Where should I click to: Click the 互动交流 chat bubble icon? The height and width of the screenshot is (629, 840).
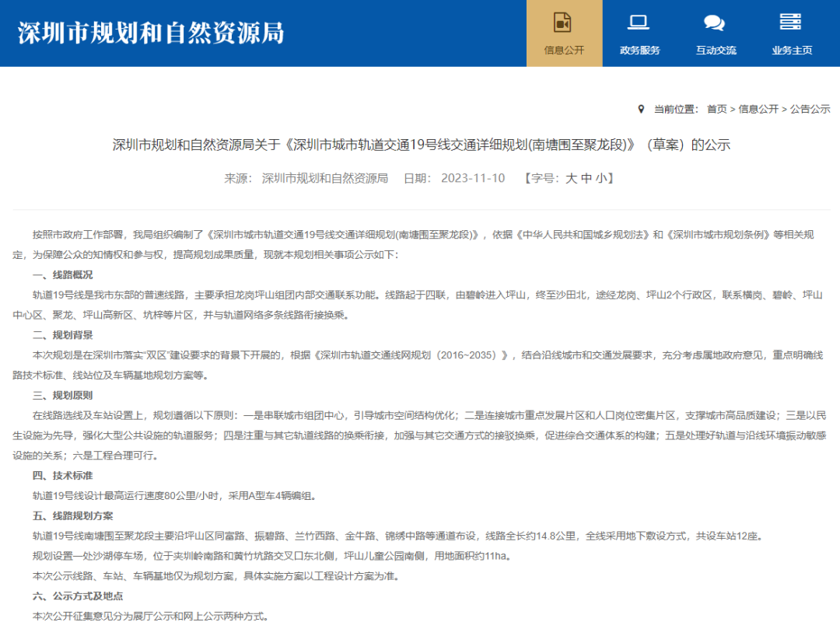click(x=714, y=23)
